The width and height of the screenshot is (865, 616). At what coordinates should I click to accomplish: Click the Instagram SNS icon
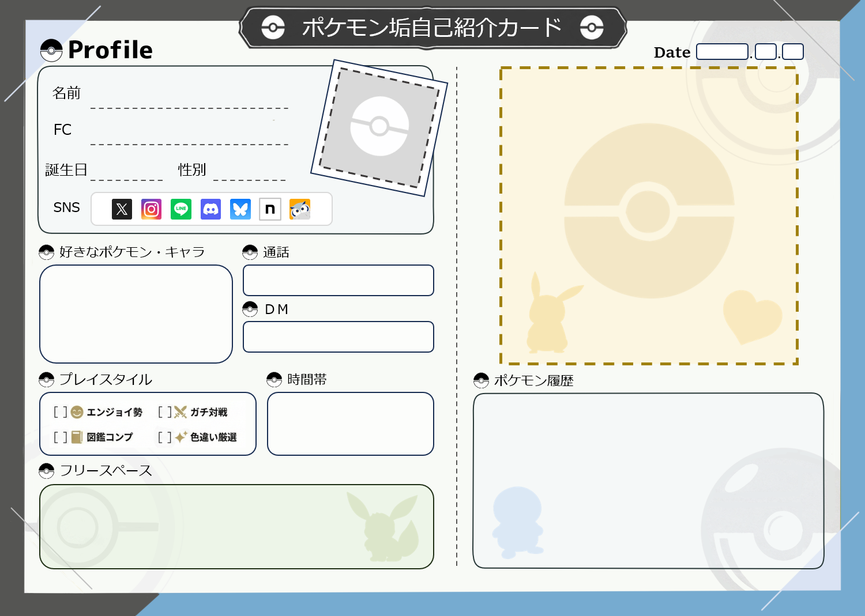tap(152, 209)
